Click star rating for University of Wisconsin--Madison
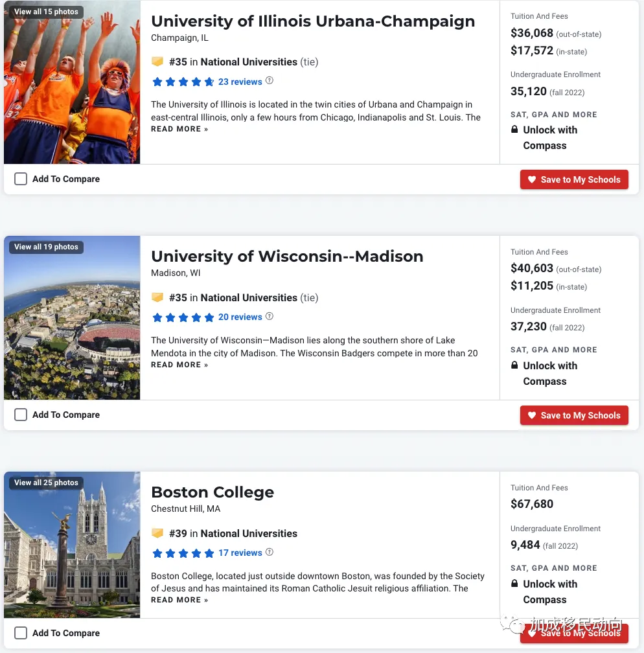This screenshot has width=644, height=653. 183,317
